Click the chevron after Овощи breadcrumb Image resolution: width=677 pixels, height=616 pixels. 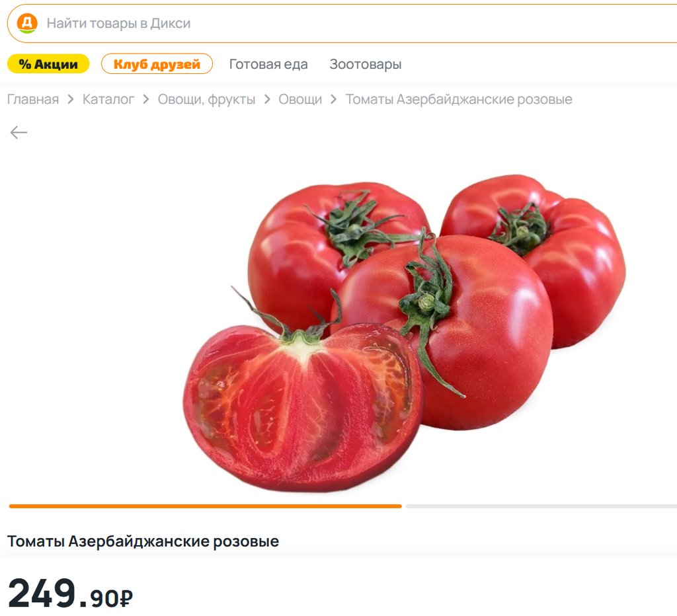(x=334, y=99)
